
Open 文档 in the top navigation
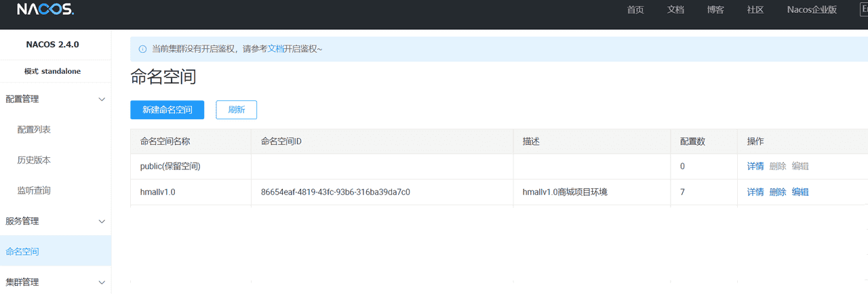click(x=675, y=9)
